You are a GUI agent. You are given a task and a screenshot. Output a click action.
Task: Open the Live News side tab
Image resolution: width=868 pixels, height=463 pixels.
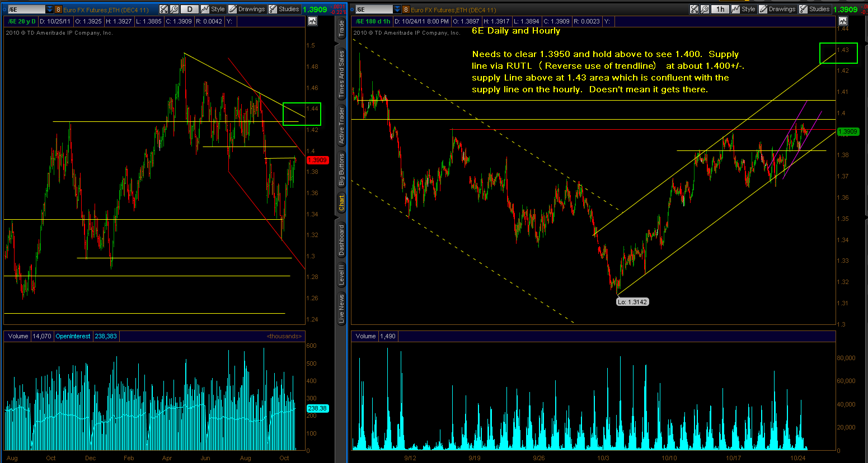pyautogui.click(x=341, y=308)
